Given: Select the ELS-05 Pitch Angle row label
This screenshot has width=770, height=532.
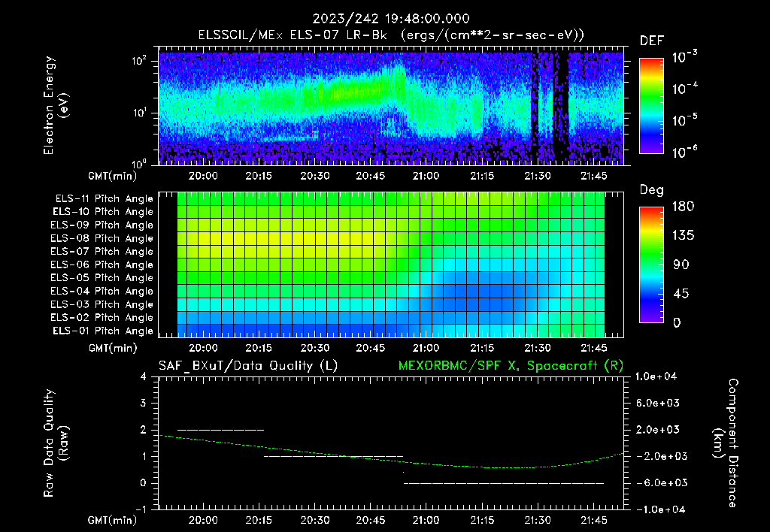Looking at the screenshot, I should tap(102, 278).
